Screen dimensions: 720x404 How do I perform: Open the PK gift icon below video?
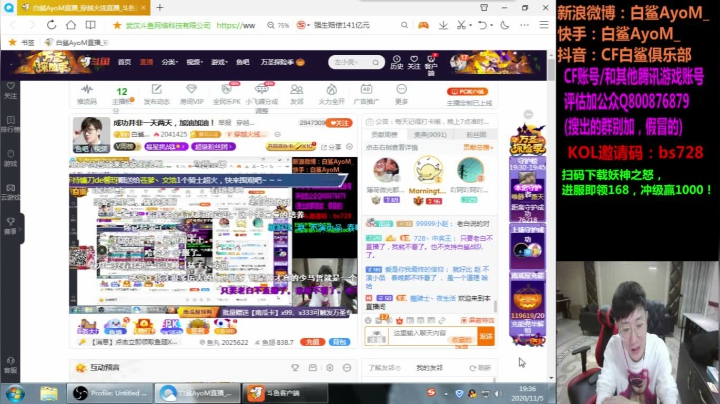[171, 326]
